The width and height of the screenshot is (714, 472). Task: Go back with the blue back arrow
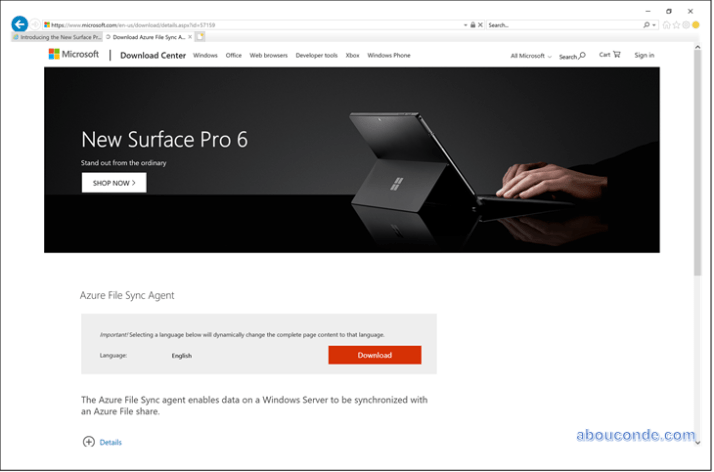coord(20,24)
